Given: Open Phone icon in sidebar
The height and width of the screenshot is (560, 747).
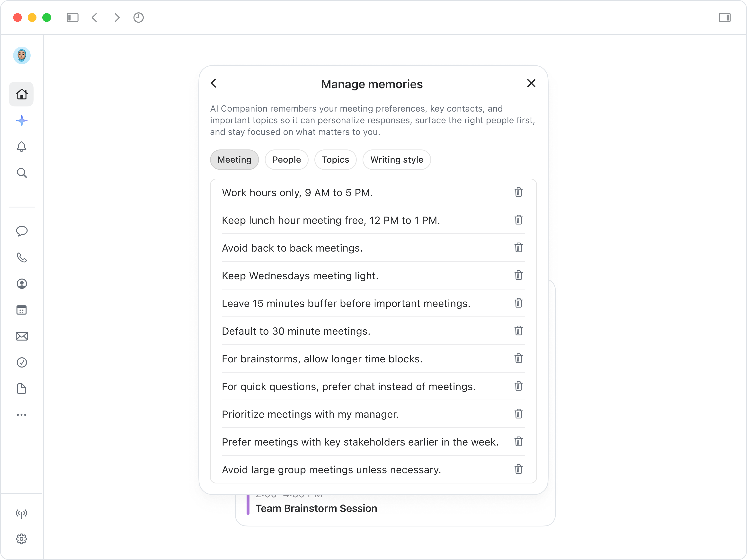Looking at the screenshot, I should [22, 258].
